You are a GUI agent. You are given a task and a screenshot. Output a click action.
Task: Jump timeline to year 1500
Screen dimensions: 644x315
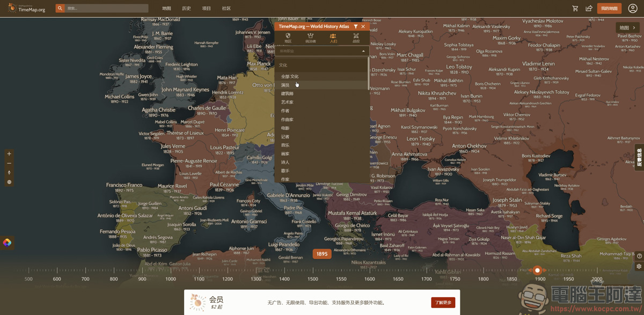312,279
